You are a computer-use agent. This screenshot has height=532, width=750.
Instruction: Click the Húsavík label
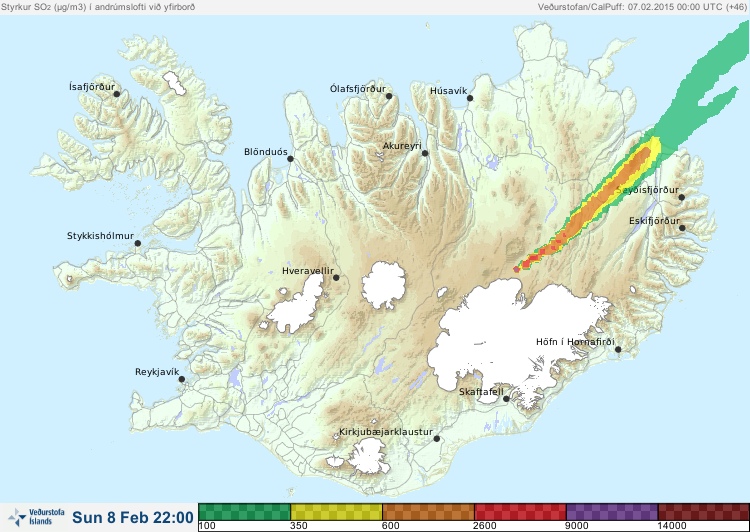(449, 91)
